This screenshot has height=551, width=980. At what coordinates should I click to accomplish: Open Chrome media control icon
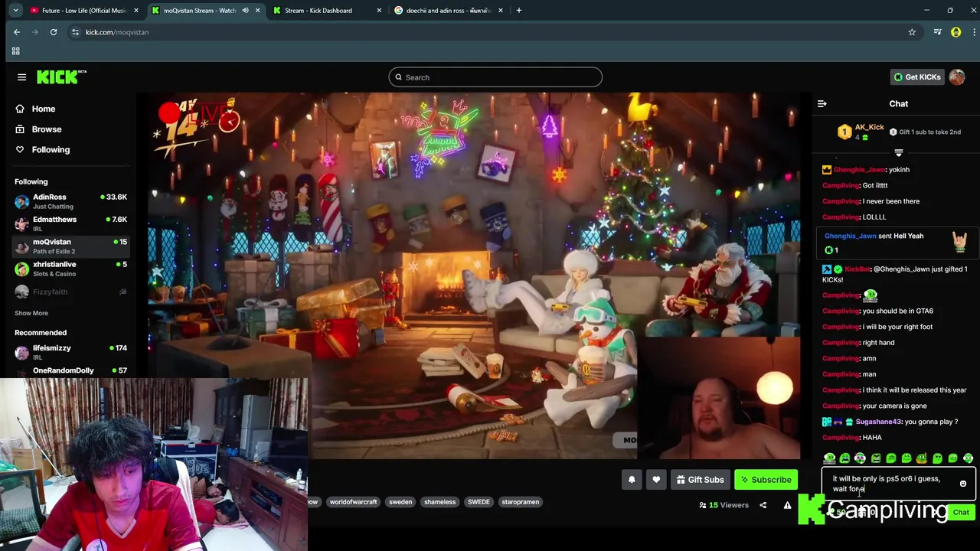pyautogui.click(x=937, y=32)
